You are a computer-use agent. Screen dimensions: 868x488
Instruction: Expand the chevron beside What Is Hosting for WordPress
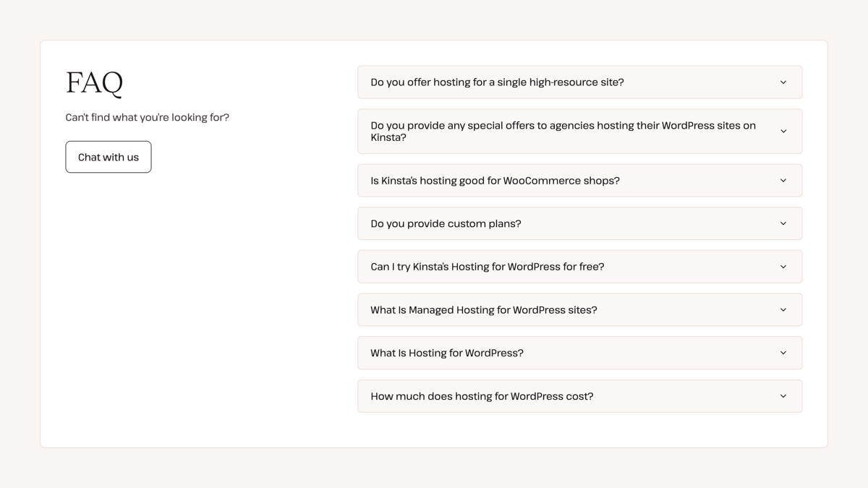point(783,353)
